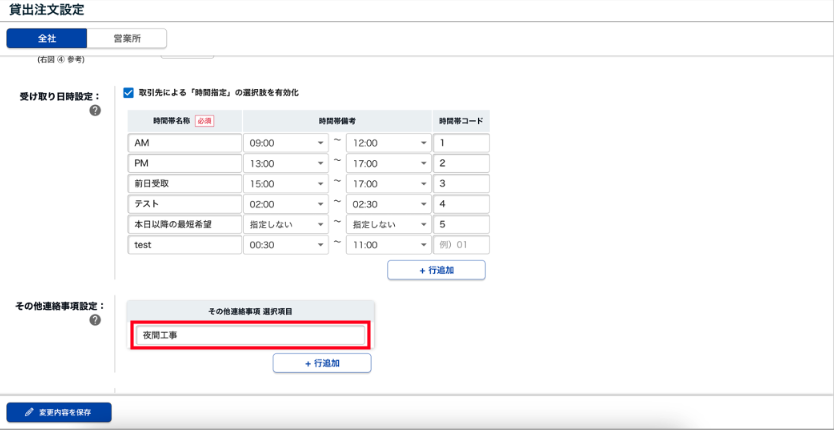Switch to 全社 tab
Screen dimensions: 834x430
tap(46, 38)
